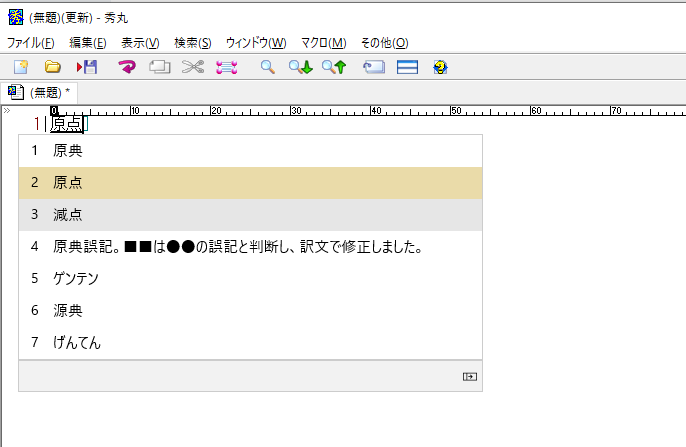686x447 pixels.
Task: Choose candidate 3 減点
Action: tap(250, 215)
